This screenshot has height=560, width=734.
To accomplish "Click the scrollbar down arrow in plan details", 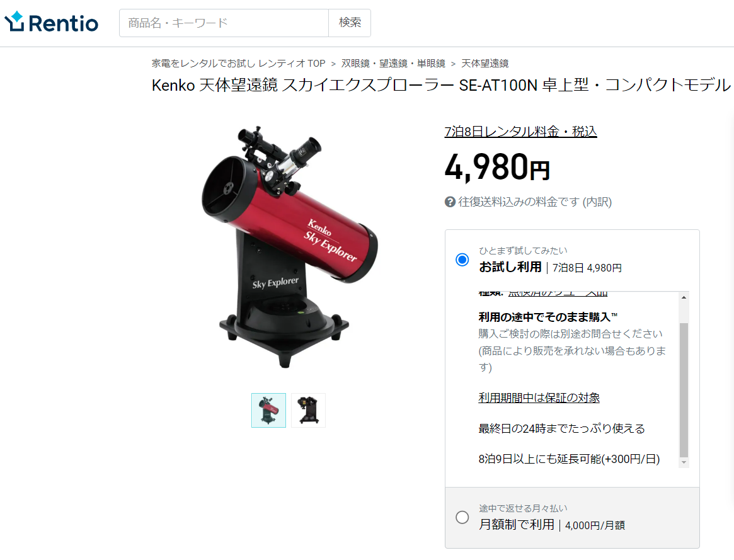I will [684, 462].
